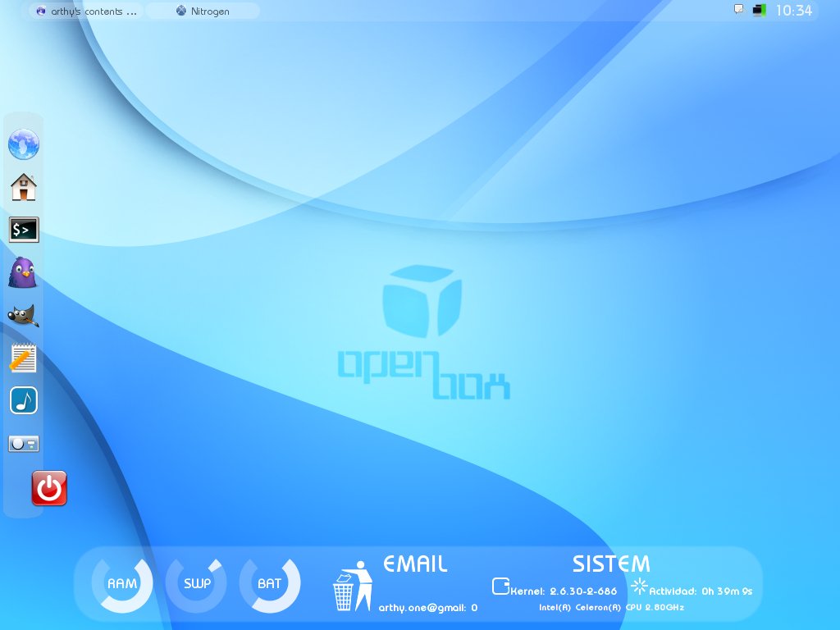840x630 pixels.
Task: Click the SWP swap usage ring gauge
Action: point(196,583)
